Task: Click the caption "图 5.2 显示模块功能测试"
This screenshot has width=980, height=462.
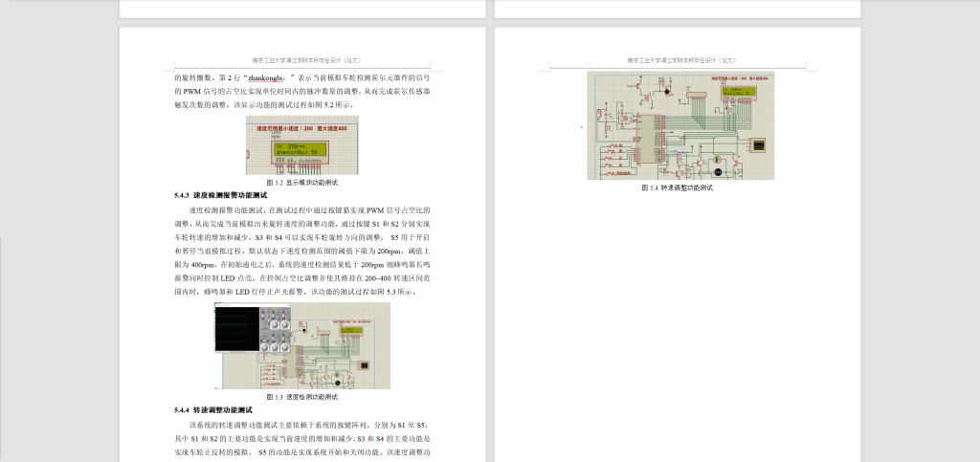Action: (x=301, y=183)
